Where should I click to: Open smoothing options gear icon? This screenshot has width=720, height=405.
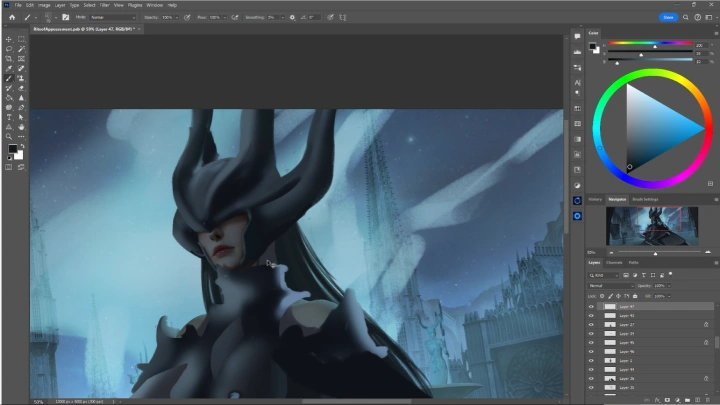pyautogui.click(x=292, y=17)
